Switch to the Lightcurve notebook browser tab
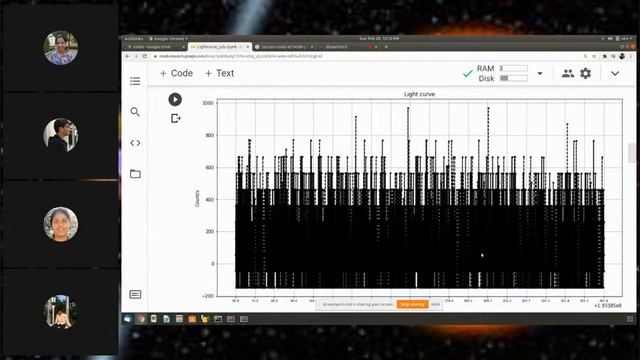This screenshot has width=640, height=360. click(220, 47)
